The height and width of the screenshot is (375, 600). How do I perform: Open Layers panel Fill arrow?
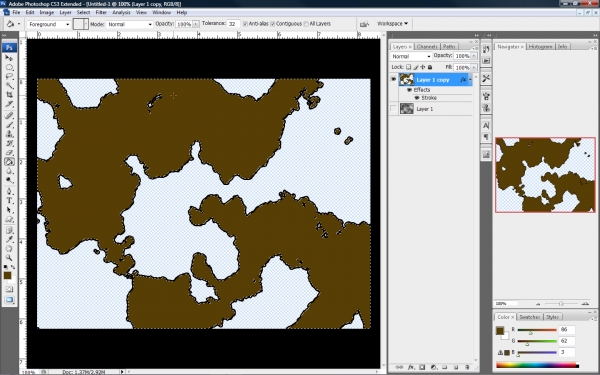pyautogui.click(x=474, y=67)
